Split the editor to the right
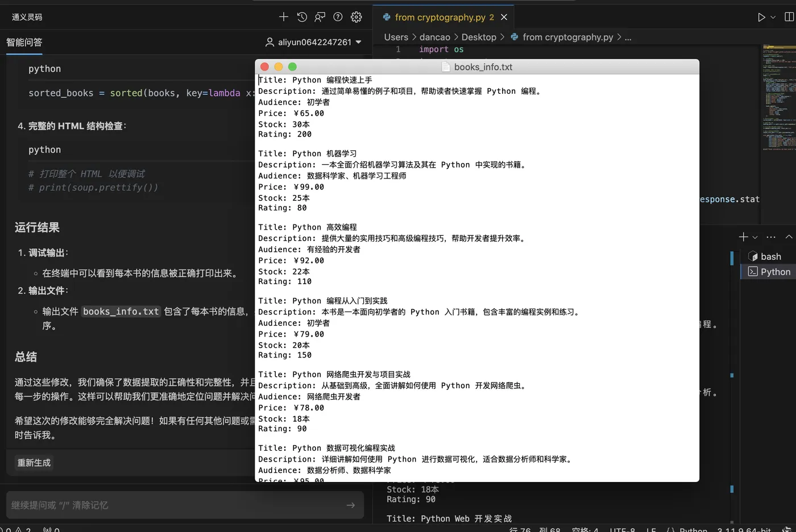Image resolution: width=796 pixels, height=532 pixels. point(789,17)
